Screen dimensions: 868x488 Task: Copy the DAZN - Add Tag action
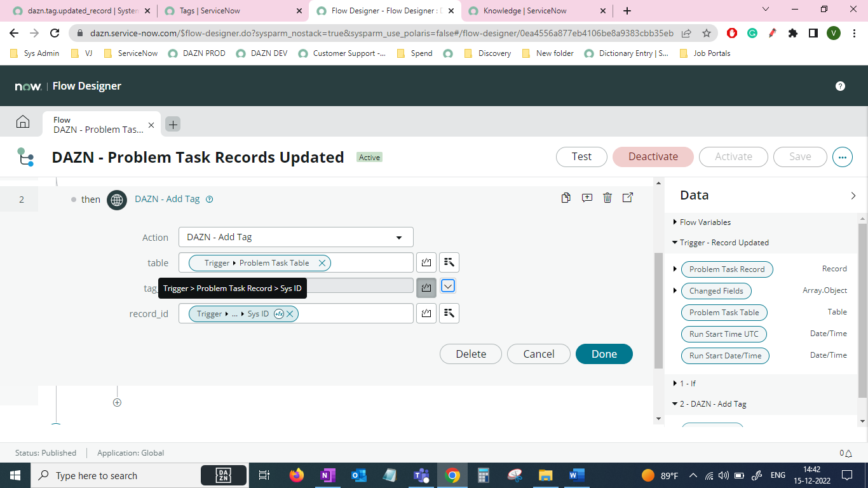(x=566, y=198)
